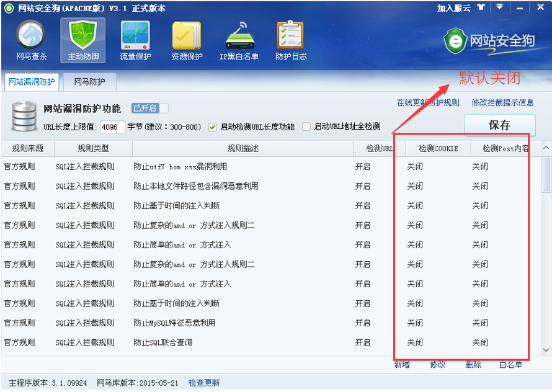Click scrollbar down arrow in rules list
The image size is (552, 392).
(546, 350)
